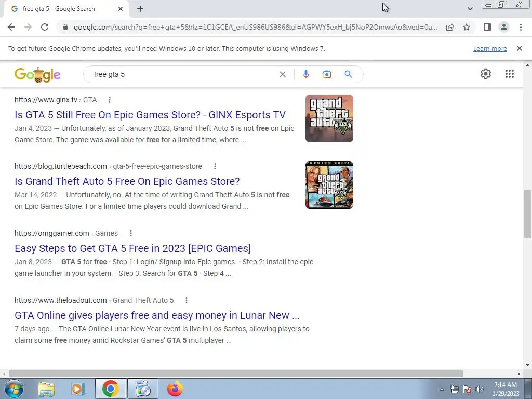Click the scroll down arrow
This screenshot has width=532, height=399.
coord(528,365)
